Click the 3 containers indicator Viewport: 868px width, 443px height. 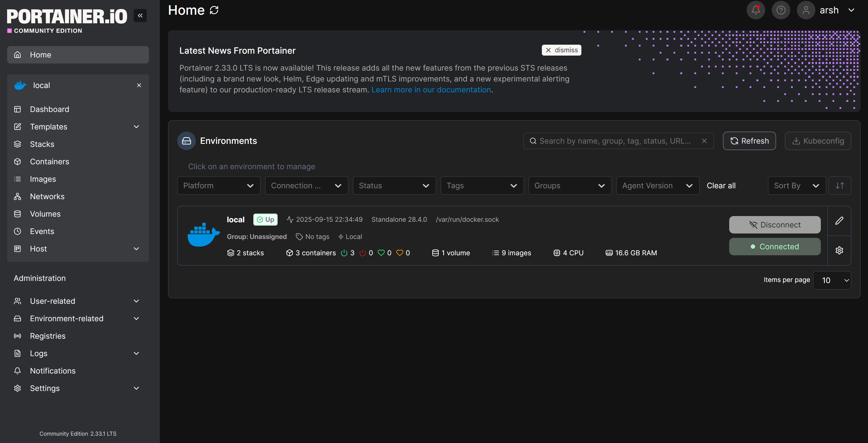tap(311, 253)
